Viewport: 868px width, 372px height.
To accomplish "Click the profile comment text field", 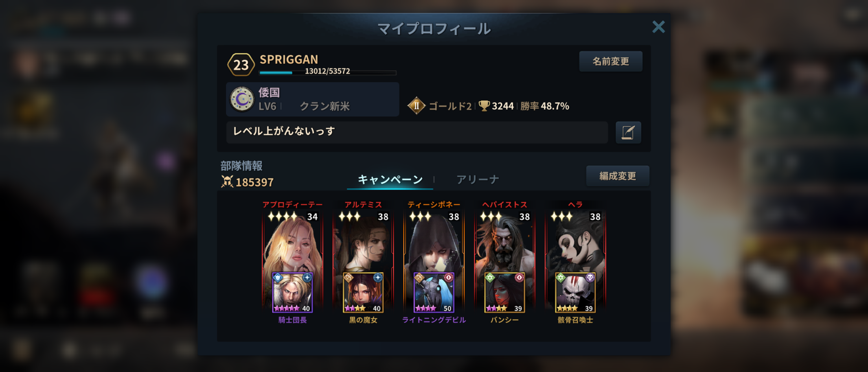I will (417, 132).
